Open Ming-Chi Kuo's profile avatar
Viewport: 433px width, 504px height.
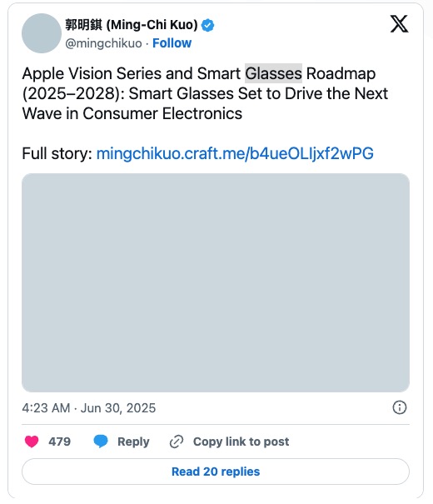(42, 33)
